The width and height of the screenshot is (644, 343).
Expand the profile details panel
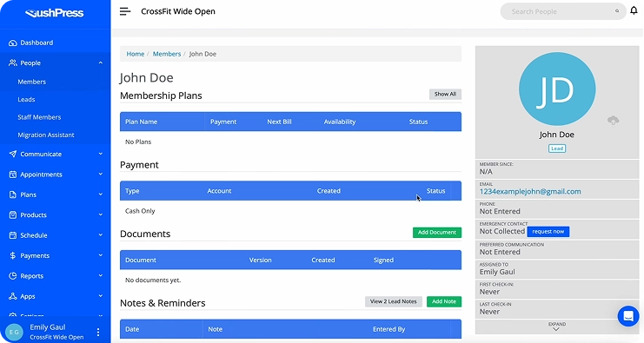coord(556,327)
